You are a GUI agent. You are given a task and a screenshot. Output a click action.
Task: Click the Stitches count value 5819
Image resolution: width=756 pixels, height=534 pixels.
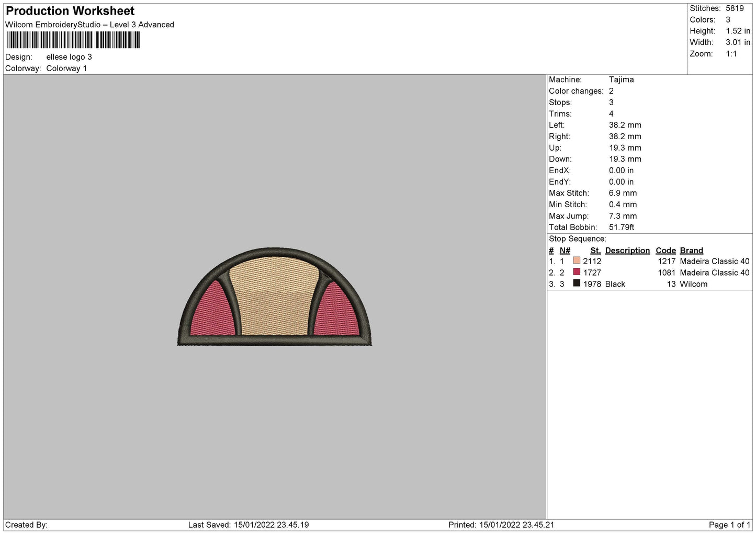pos(735,8)
